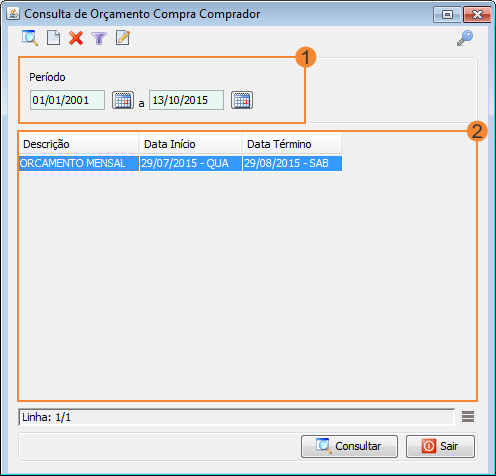This screenshot has width=496, height=476.
Task: Click the Consultar button
Action: pos(349,446)
